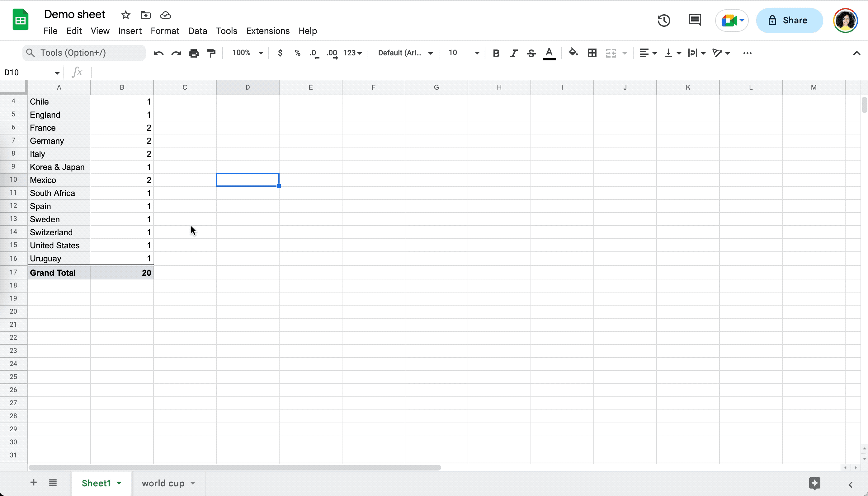Viewport: 868px width, 496px height.
Task: Toggle bold formatting icon
Action: pyautogui.click(x=496, y=53)
